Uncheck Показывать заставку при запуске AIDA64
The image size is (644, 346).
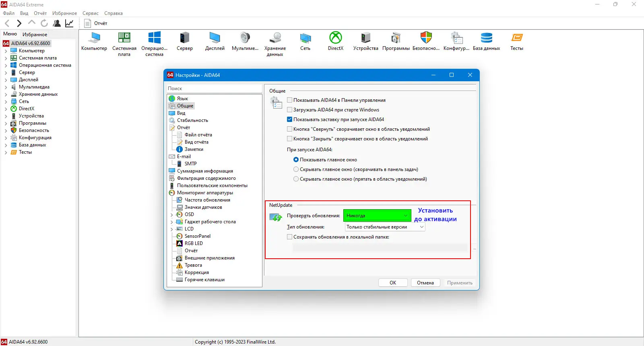coord(289,119)
